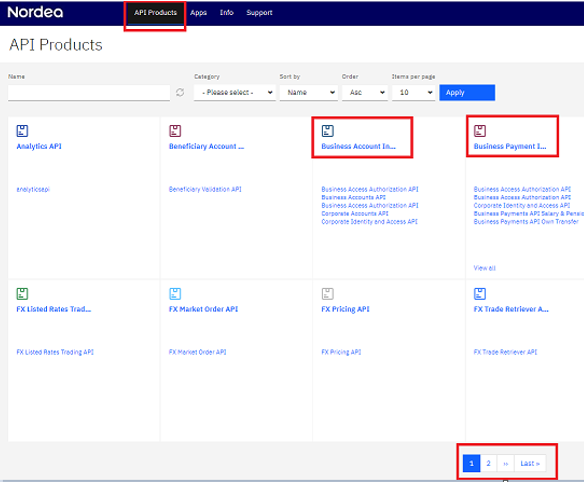Click the Business Account Information product icon
The image size is (584, 482).
328,131
